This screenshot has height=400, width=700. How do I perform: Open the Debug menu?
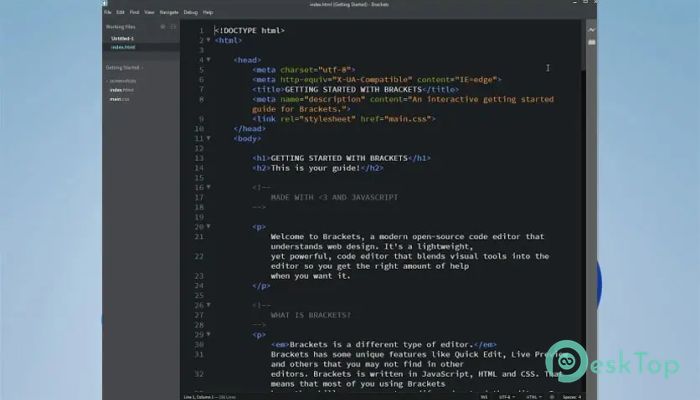point(191,12)
